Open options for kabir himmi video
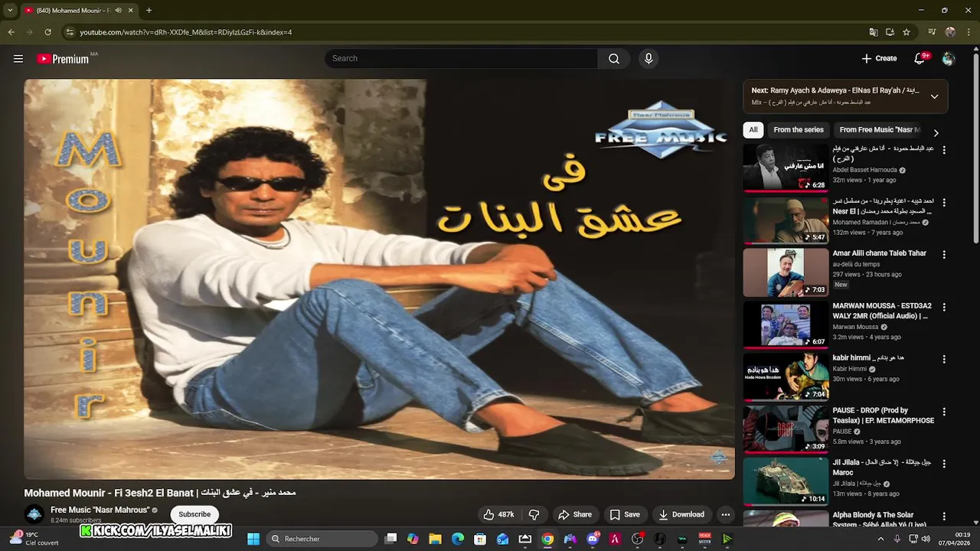980x551 pixels. (943, 359)
